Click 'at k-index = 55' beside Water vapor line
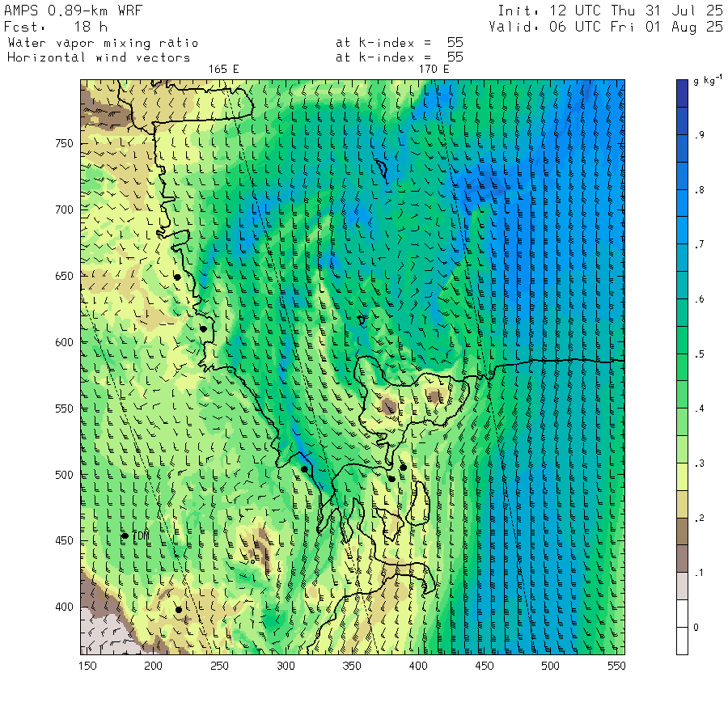This screenshot has height=728, width=728. pos(400,43)
